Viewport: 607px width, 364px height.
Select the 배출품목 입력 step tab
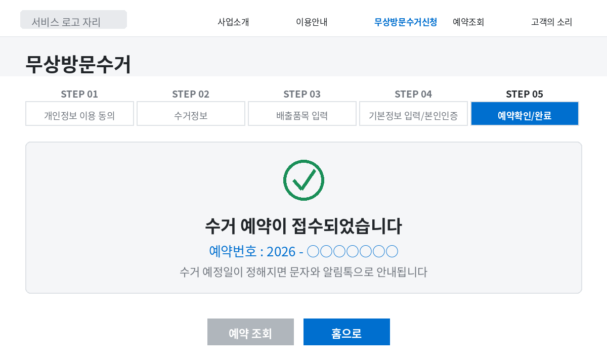click(302, 114)
